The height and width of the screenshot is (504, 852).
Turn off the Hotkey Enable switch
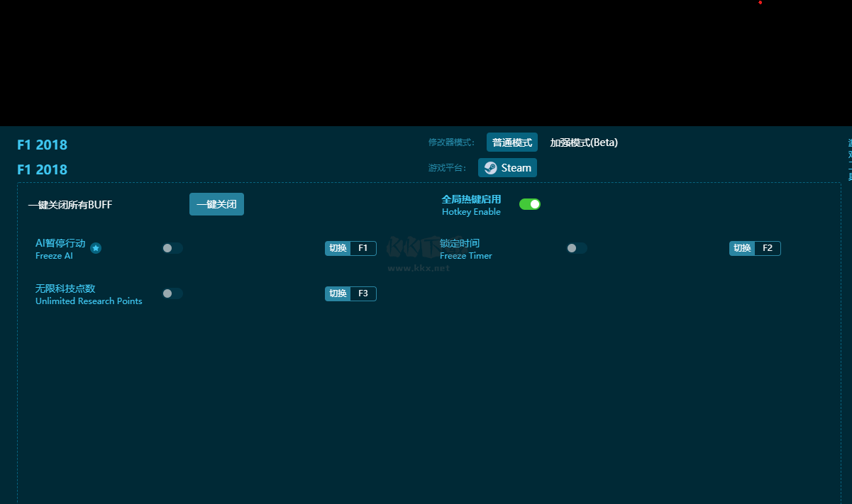pyautogui.click(x=530, y=204)
